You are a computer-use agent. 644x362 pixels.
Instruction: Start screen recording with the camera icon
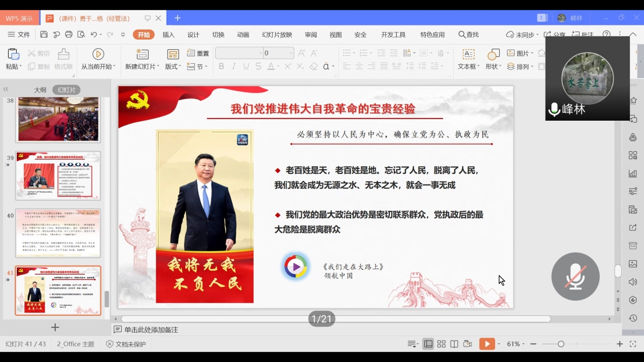[468, 343]
